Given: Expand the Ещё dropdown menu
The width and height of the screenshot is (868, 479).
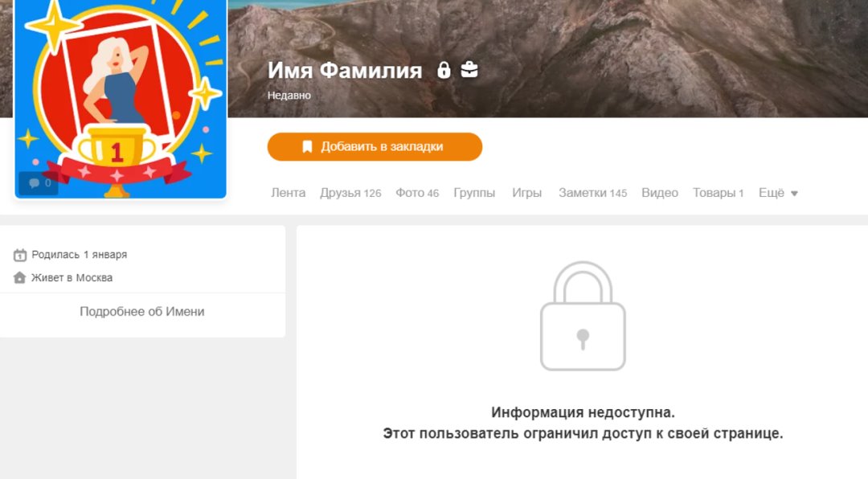Looking at the screenshot, I should coord(778,193).
